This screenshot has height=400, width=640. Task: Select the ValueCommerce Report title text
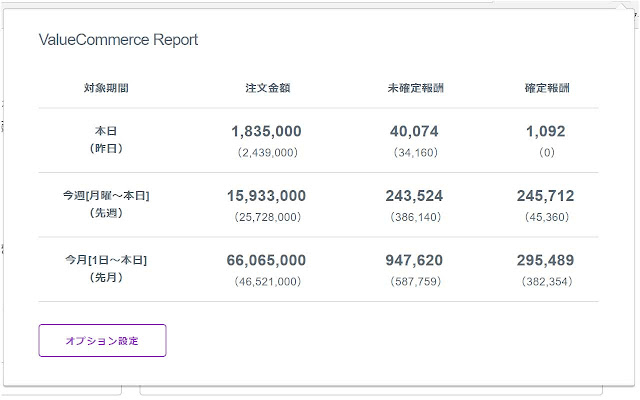point(118,40)
